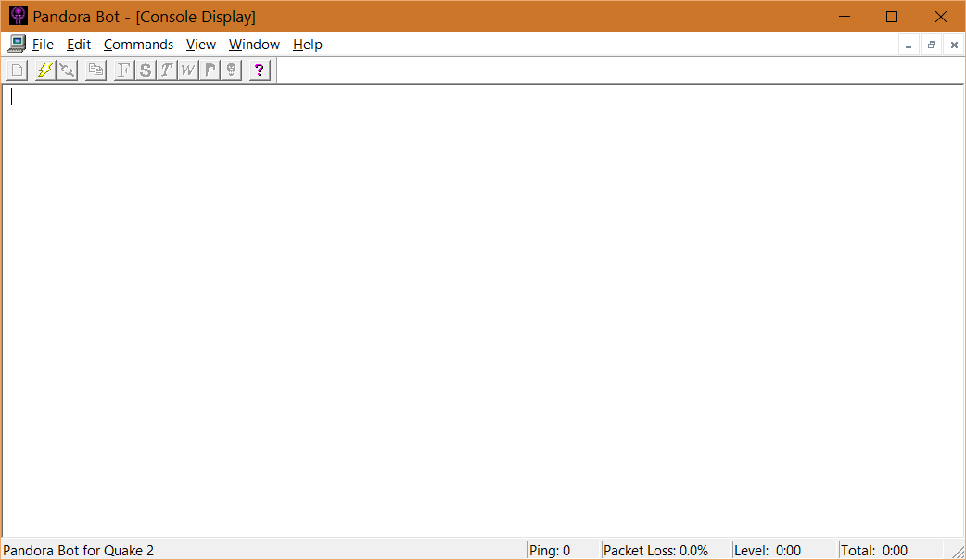Click the Copy pages toolbar icon
This screenshot has height=560, width=966.
[x=95, y=70]
